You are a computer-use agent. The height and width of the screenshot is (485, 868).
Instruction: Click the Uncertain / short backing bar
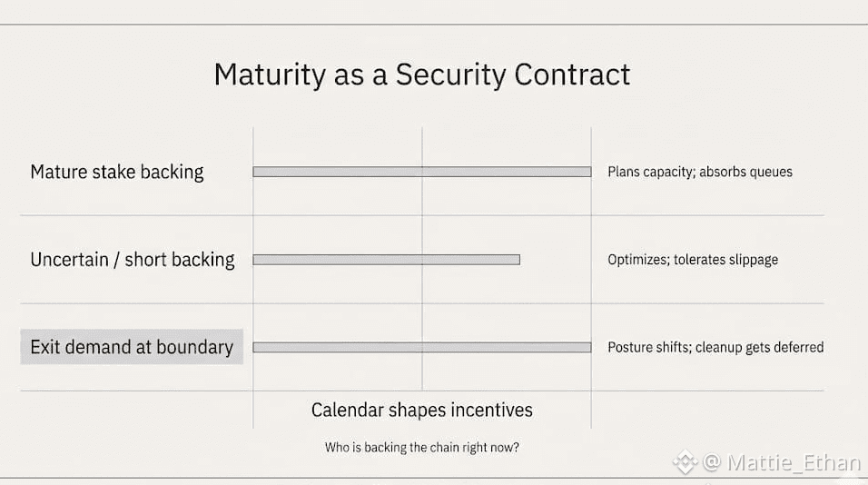pos(387,260)
